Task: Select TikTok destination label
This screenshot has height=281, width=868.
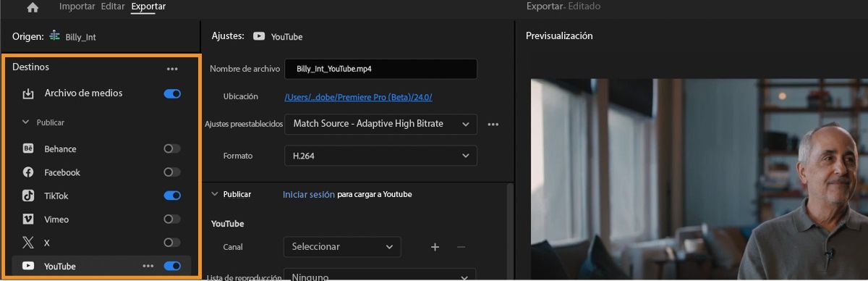Action: [x=56, y=196]
